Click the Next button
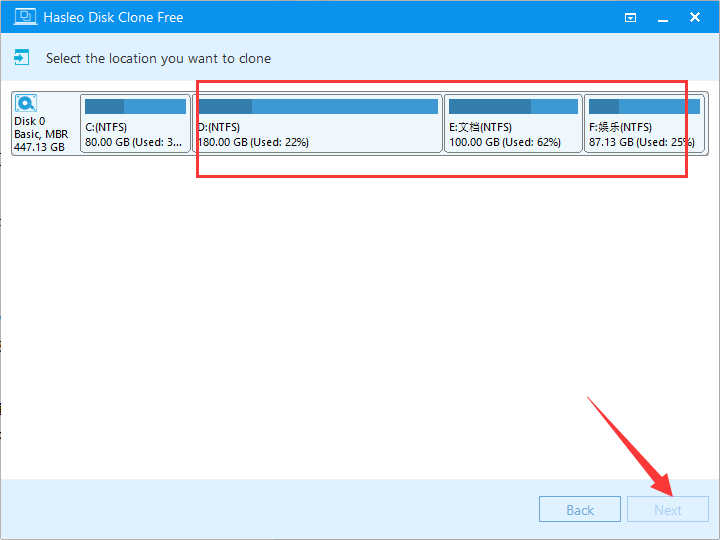 click(668, 509)
